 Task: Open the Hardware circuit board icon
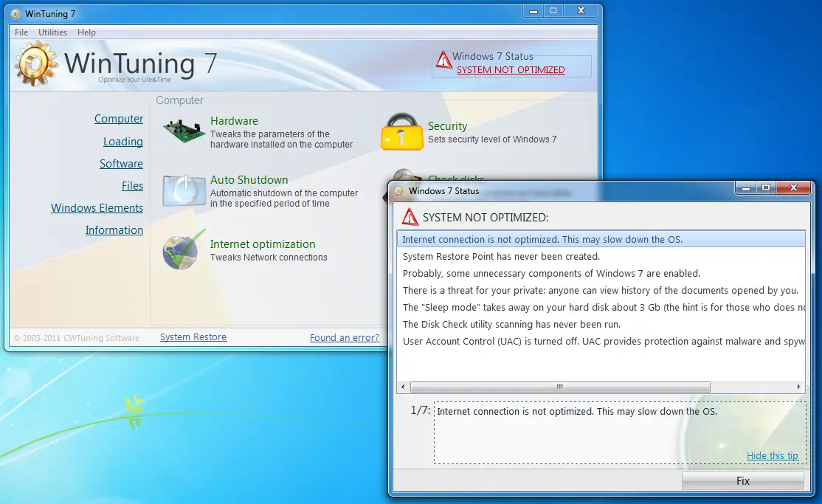coord(183,131)
